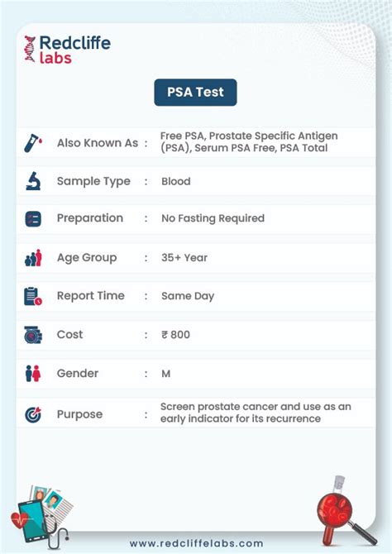The image size is (392, 554).
Task: Click the blood sample magnifier illustration
Action: 343,511
